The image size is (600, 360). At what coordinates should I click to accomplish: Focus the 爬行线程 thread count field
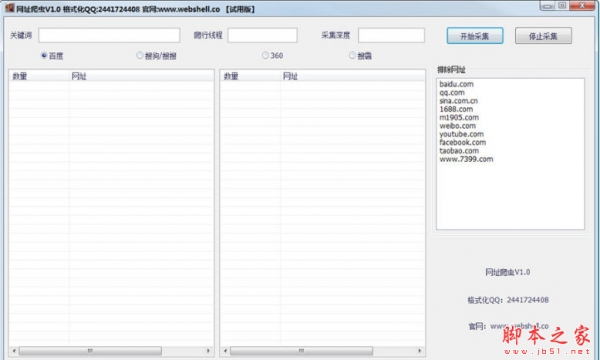pos(262,35)
